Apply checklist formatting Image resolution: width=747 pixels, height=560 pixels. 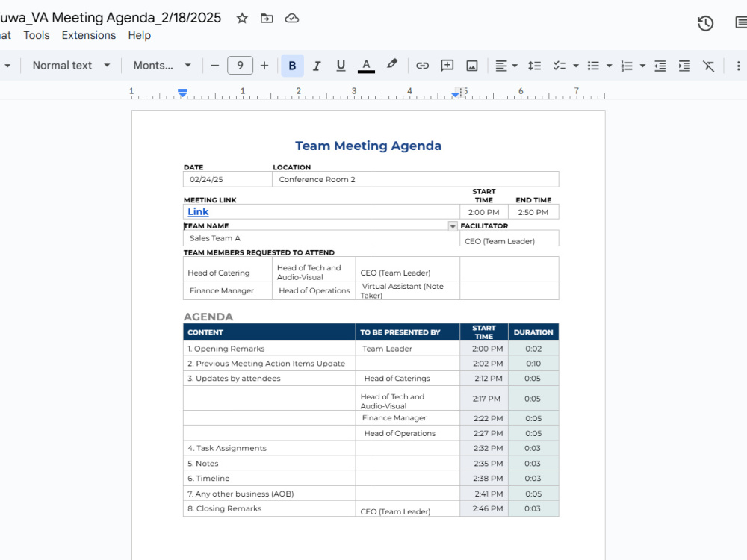pos(560,66)
